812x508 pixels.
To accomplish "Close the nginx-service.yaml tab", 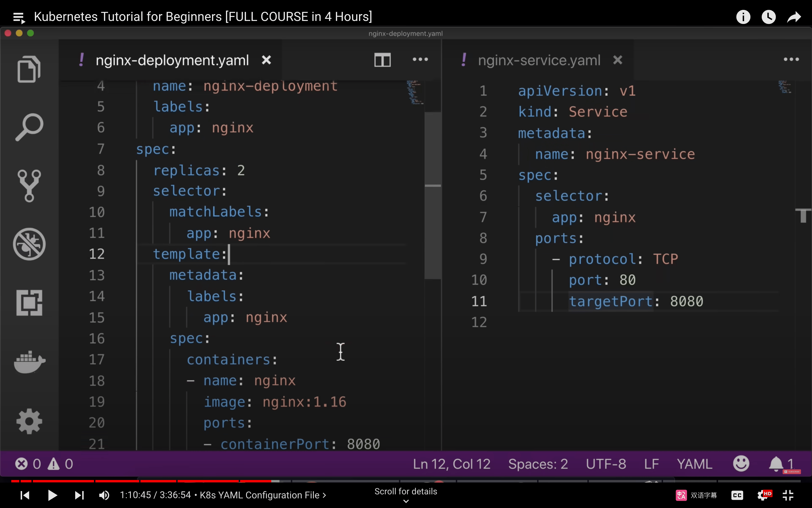I will (x=618, y=60).
